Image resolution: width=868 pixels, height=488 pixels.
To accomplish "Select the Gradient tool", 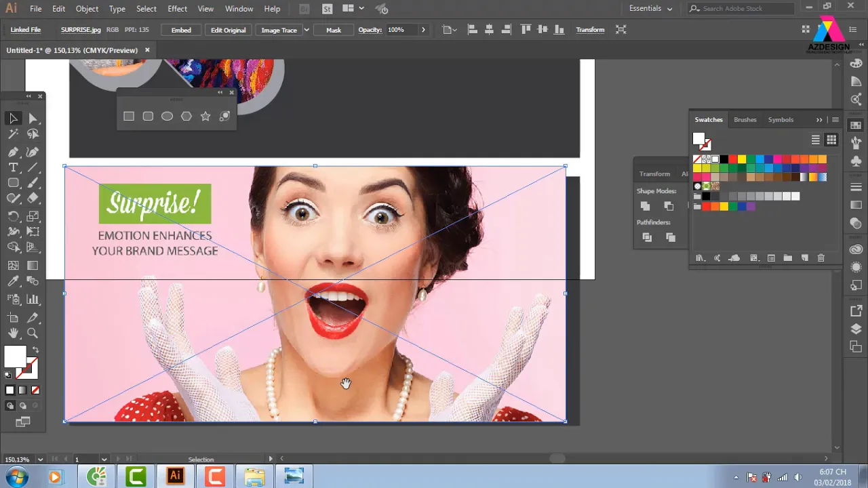I will coord(33,266).
